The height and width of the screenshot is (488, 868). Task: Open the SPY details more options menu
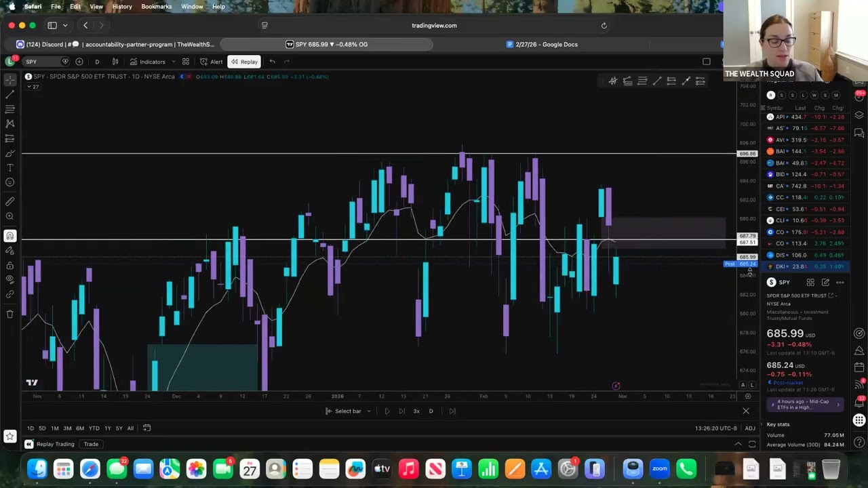point(840,282)
